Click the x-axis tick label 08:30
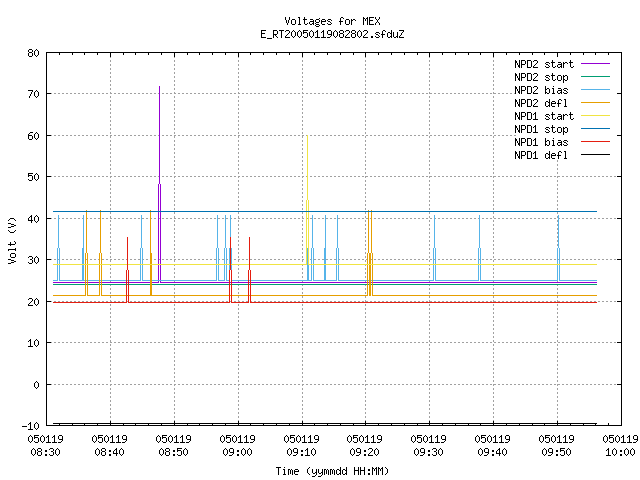This screenshot has width=640, height=480. [45, 452]
